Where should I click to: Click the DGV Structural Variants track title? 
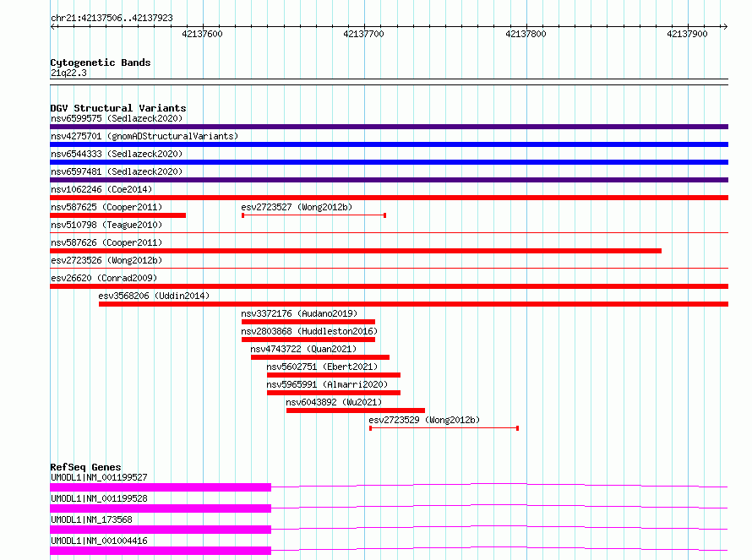(x=118, y=108)
